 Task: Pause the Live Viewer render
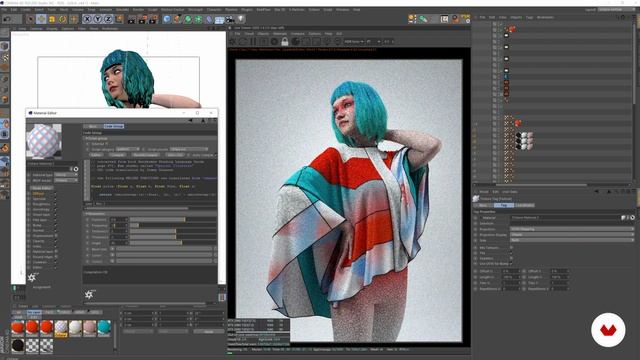(x=253, y=41)
